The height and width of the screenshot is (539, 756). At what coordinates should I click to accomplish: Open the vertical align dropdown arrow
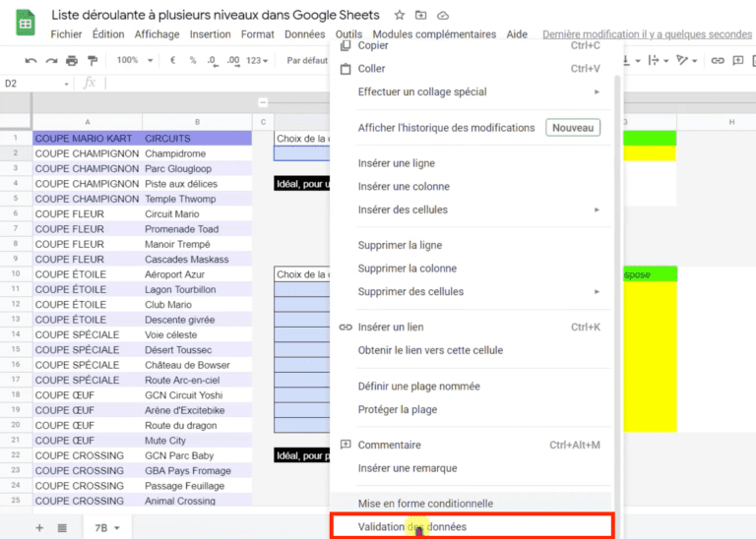(638, 61)
